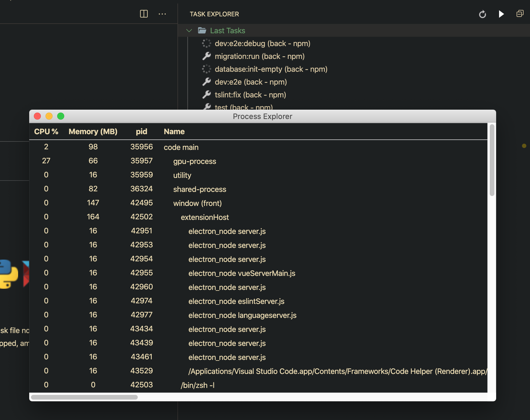
Task: Click the open-tasks icon in Task Explorer toolbar
Action: click(x=520, y=14)
